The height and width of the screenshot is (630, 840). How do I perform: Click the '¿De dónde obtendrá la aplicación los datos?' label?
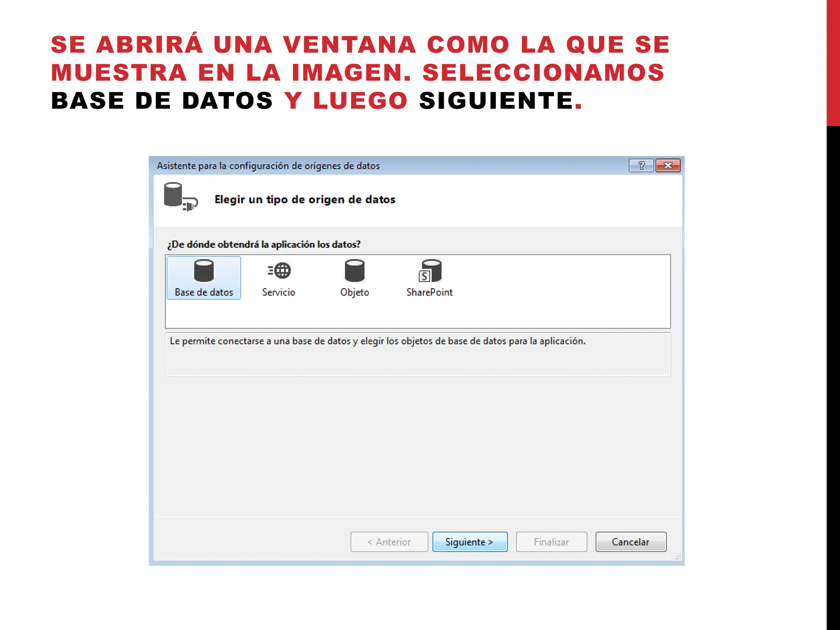click(x=264, y=244)
